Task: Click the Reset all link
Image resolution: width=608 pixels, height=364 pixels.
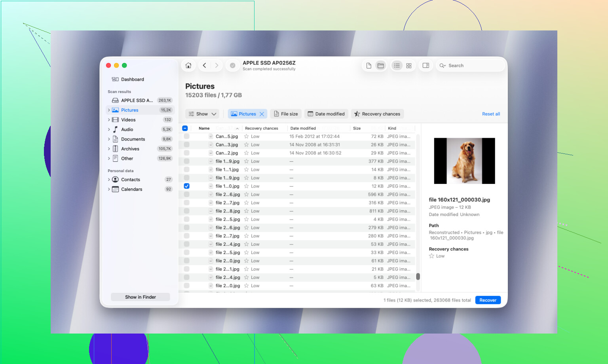Action: pos(491,114)
